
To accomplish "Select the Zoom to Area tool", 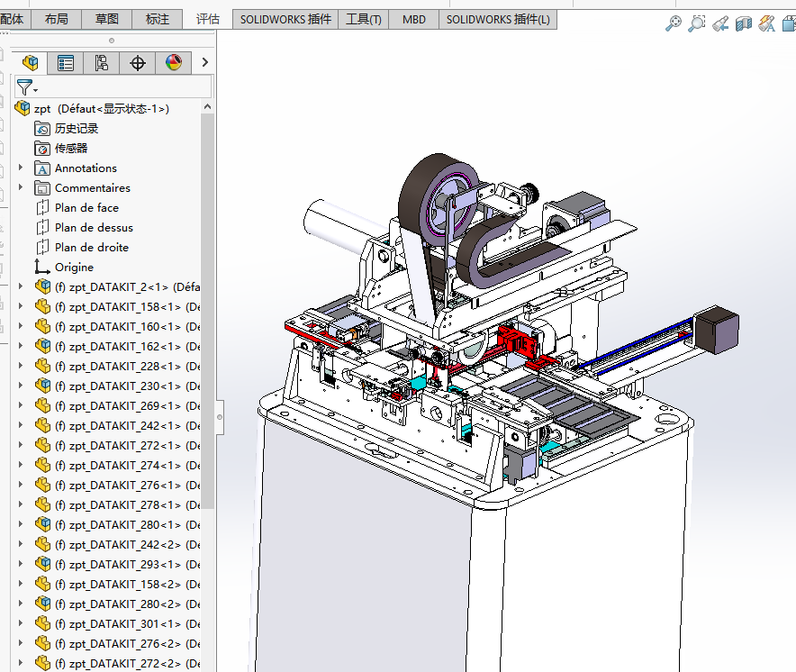I will [696, 24].
